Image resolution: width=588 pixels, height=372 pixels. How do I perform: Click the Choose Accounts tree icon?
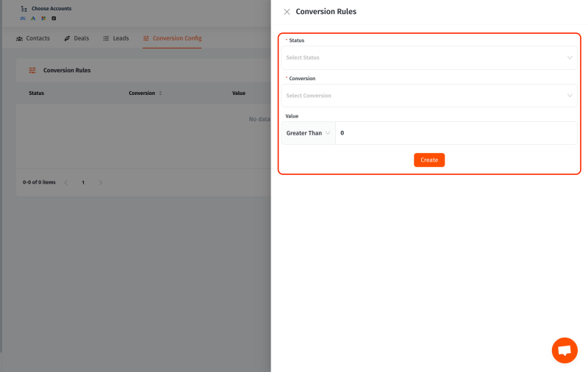pyautogui.click(x=24, y=9)
